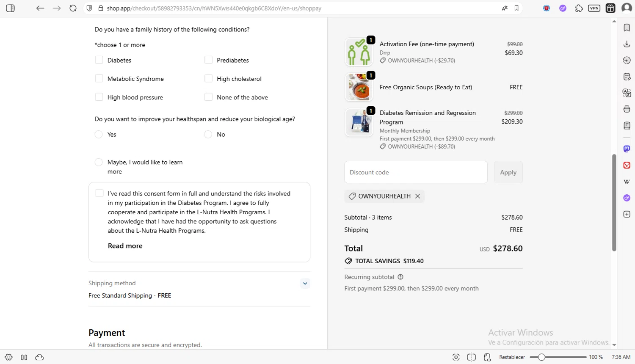Capture page with status bar camera icon
The height and width of the screenshot is (364, 635).
[x=456, y=357]
